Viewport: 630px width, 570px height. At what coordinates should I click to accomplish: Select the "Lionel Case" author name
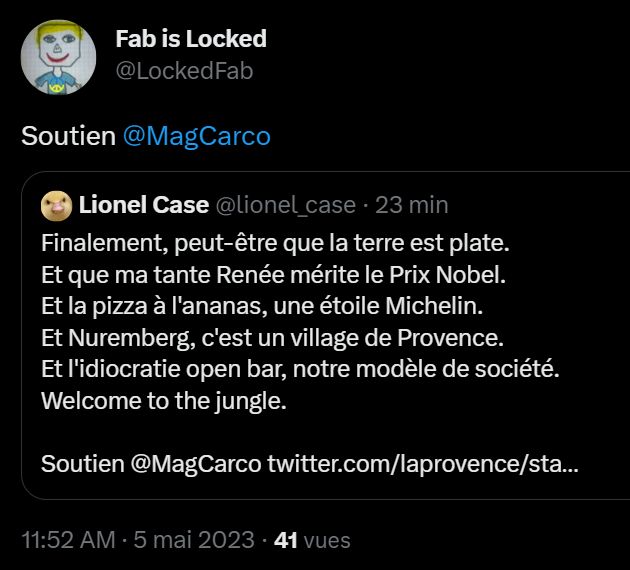142,205
